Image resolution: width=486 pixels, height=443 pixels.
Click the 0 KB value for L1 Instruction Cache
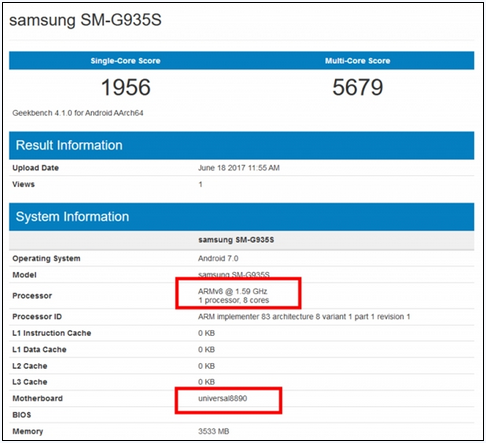coord(206,333)
